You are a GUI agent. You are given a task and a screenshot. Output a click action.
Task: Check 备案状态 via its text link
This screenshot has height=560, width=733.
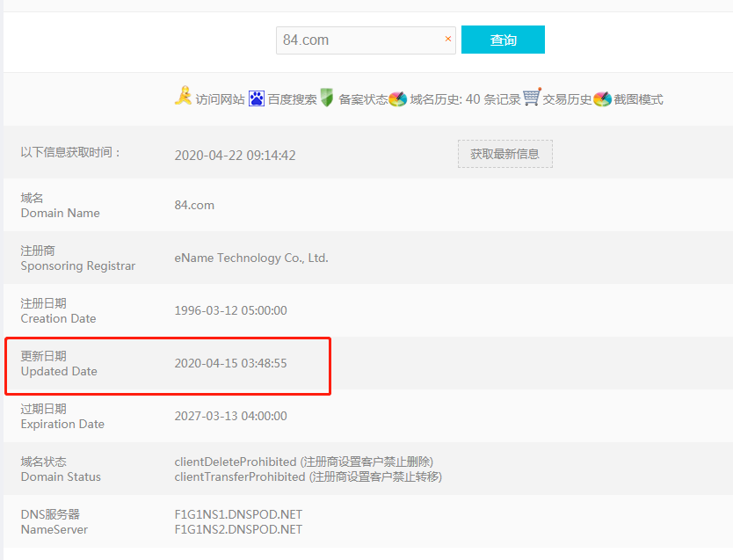[363, 99]
